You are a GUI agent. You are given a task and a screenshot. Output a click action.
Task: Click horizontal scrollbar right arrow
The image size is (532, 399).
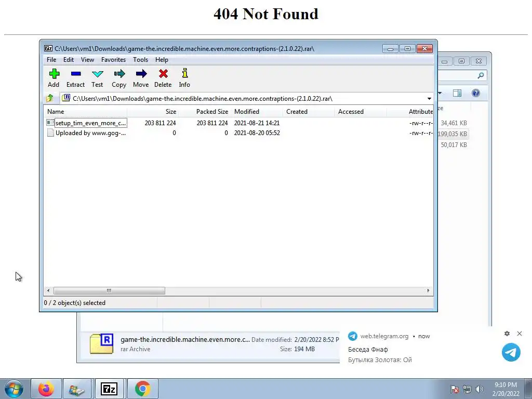click(428, 291)
